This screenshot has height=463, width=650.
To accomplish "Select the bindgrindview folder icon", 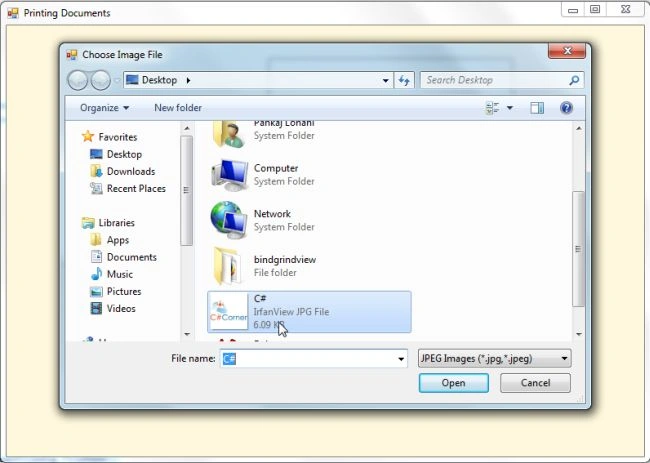I will [x=228, y=266].
